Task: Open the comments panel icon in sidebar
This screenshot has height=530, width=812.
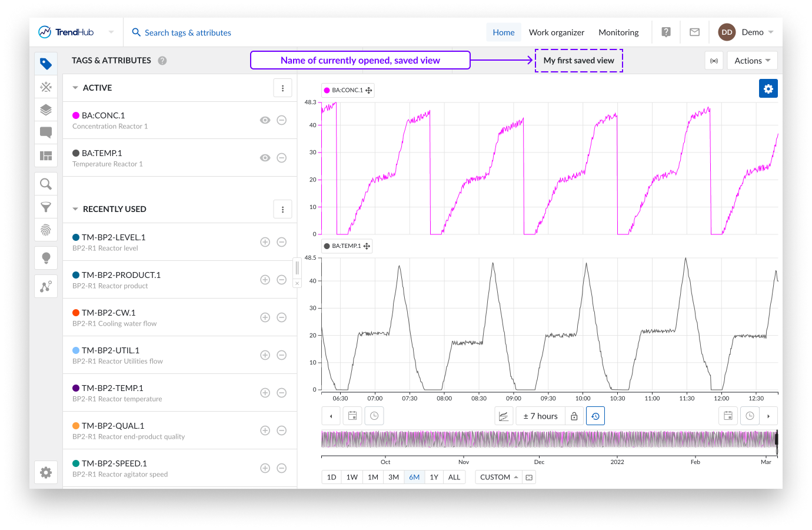Action: (46, 132)
